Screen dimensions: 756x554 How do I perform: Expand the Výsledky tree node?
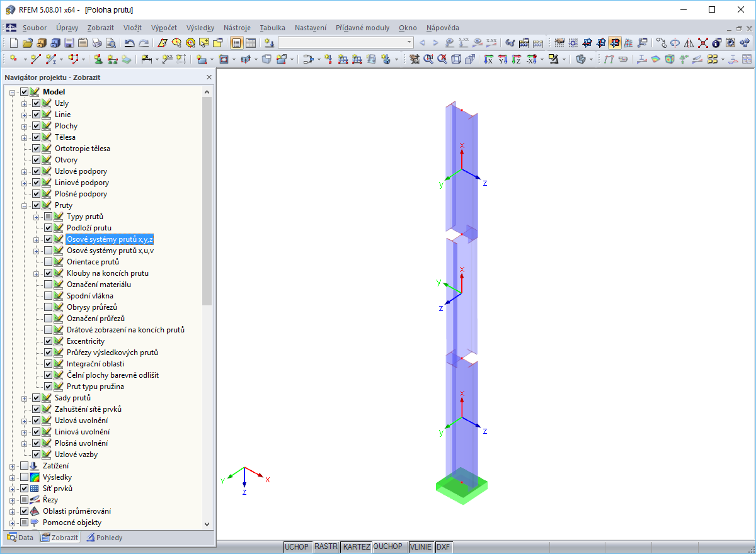(x=13, y=477)
